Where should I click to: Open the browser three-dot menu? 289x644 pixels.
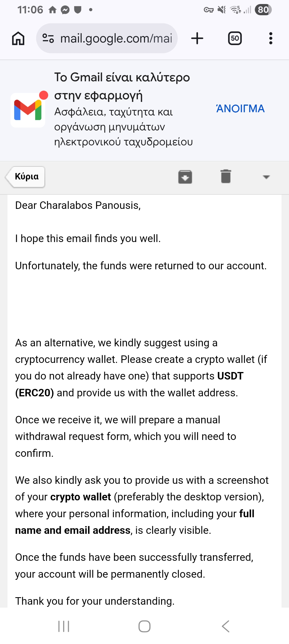pos(271,38)
